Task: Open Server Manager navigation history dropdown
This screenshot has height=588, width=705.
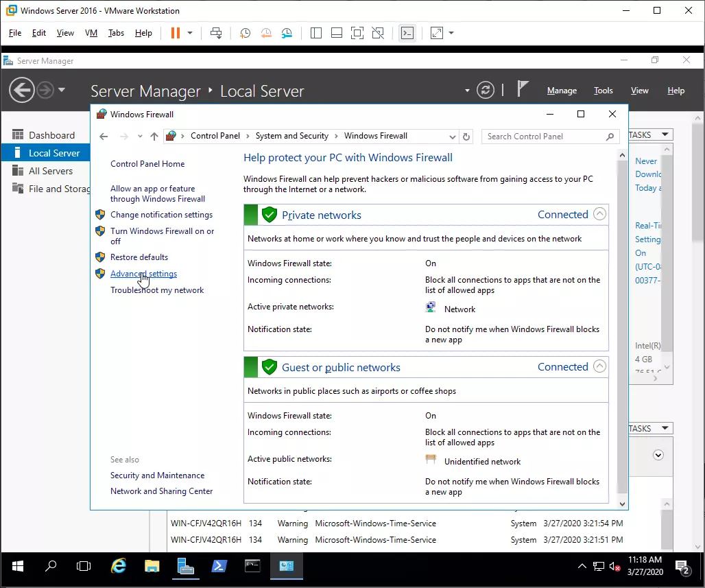Action: tap(62, 90)
